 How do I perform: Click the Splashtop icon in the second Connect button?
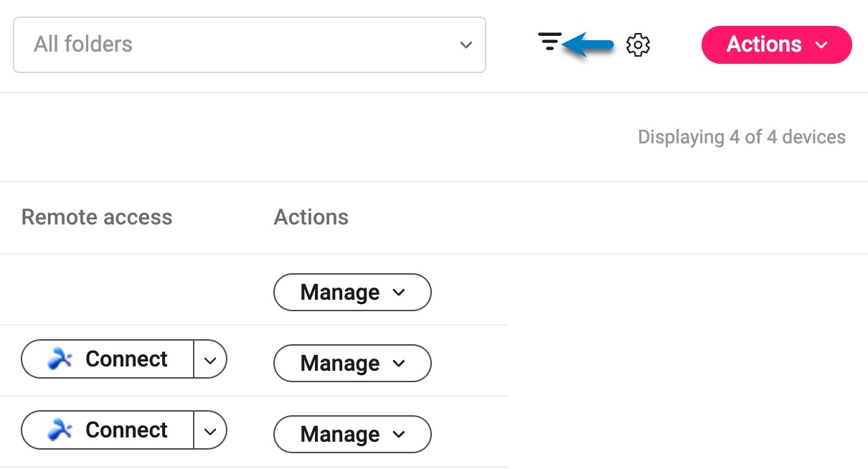(x=60, y=430)
